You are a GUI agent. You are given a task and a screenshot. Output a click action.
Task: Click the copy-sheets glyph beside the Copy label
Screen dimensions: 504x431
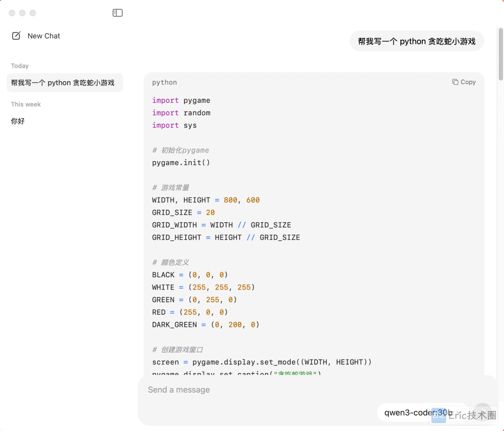[x=455, y=82]
